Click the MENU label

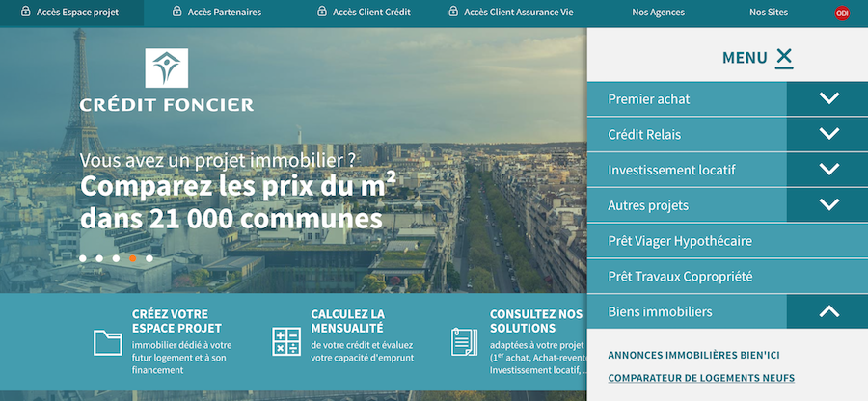coord(745,58)
